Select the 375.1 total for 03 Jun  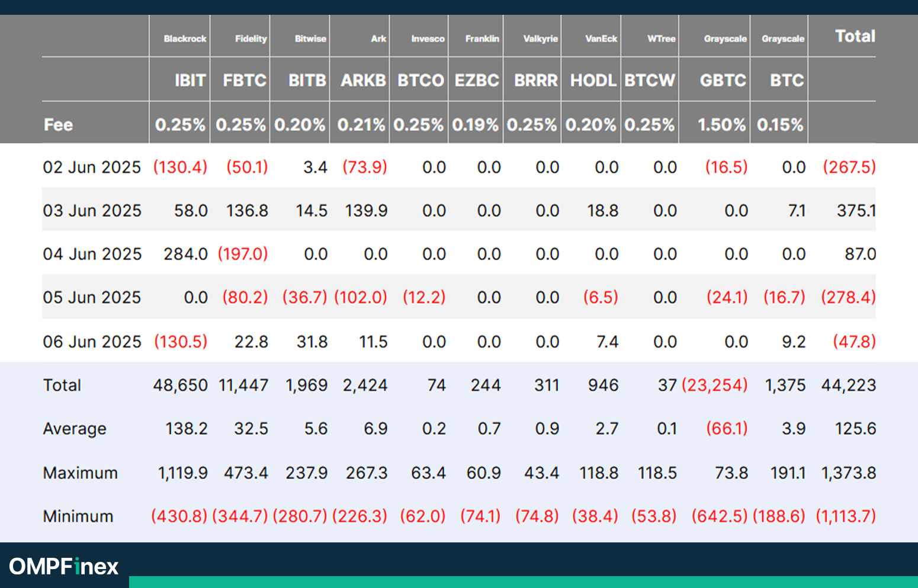click(856, 210)
